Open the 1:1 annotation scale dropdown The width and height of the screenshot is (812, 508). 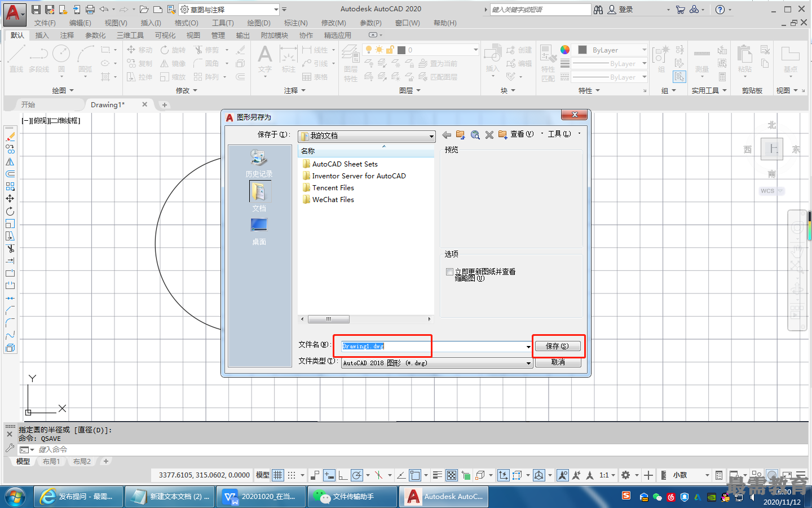tap(607, 475)
